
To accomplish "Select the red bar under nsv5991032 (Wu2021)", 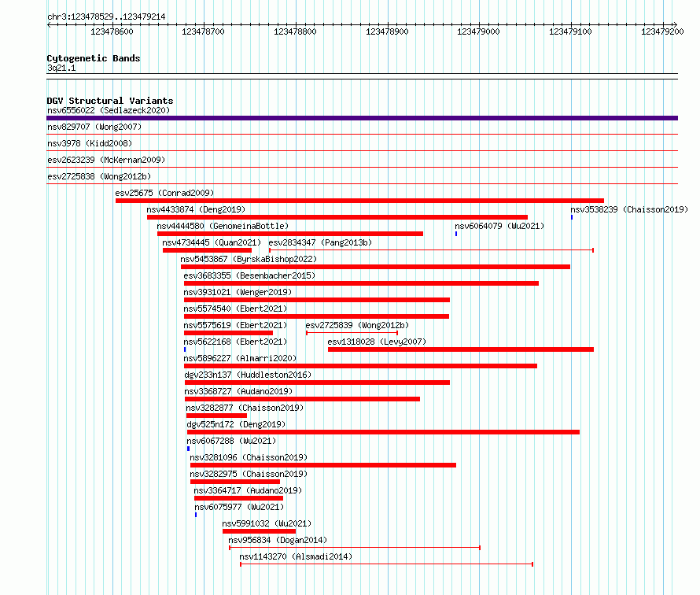I will point(260,531).
